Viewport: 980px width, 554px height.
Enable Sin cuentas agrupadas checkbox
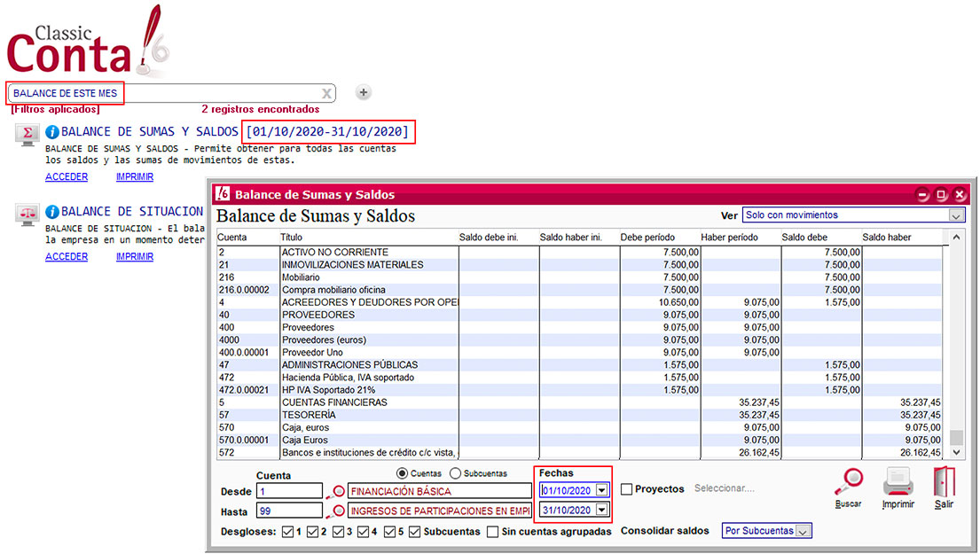492,532
